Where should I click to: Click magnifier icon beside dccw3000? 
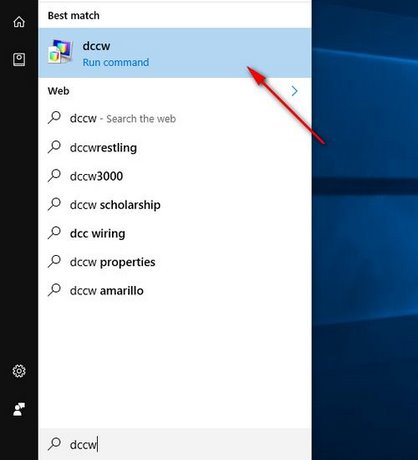pos(54,175)
